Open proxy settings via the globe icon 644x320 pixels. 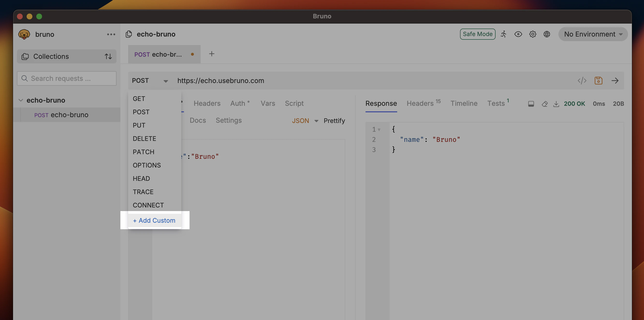[547, 34]
